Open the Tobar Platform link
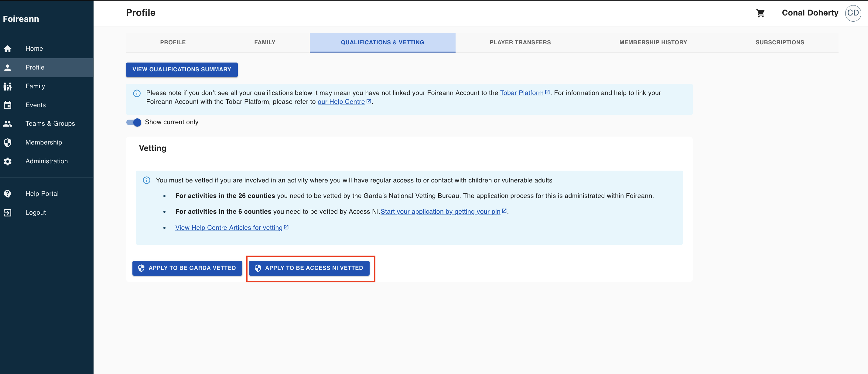Screen dimensions: 868x374 pos(521,93)
